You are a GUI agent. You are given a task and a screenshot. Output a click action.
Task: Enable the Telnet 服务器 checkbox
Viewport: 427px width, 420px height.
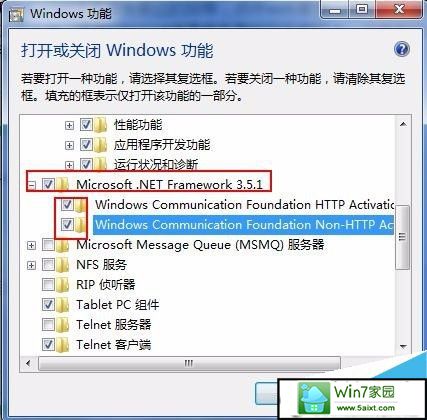point(48,324)
